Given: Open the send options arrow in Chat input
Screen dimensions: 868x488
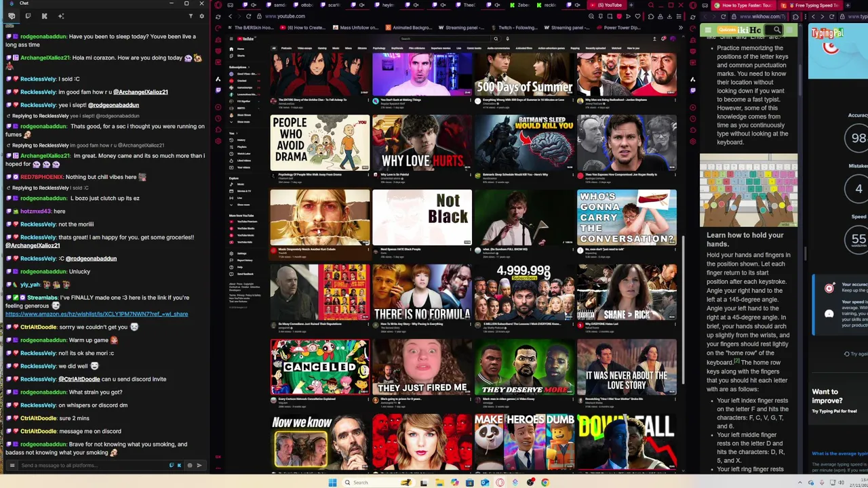Looking at the screenshot, I should (x=199, y=465).
